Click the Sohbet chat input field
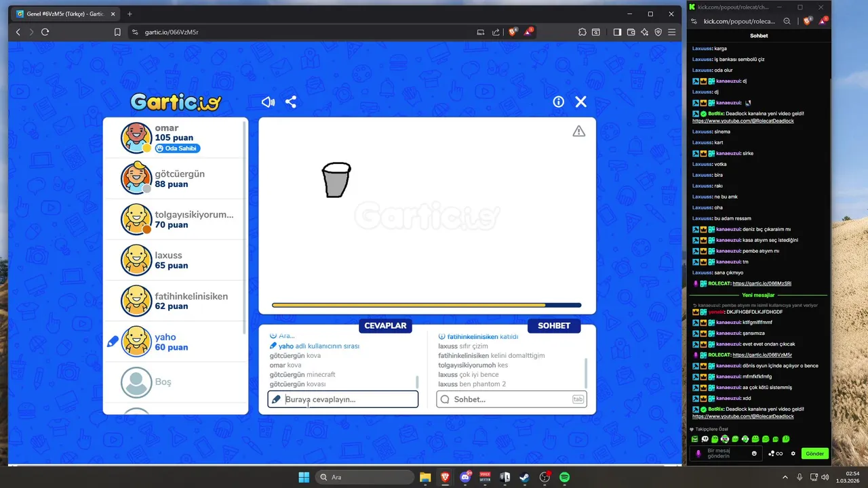 [x=511, y=399]
